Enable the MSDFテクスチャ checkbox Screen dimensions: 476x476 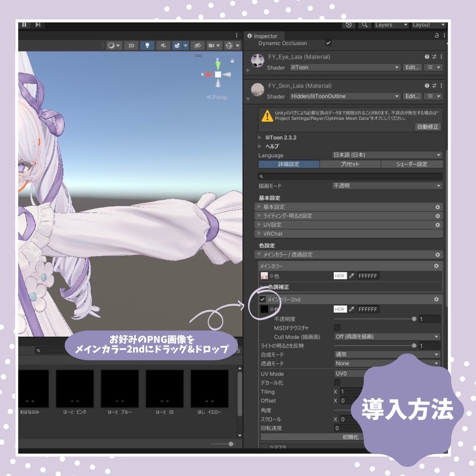tap(337, 328)
